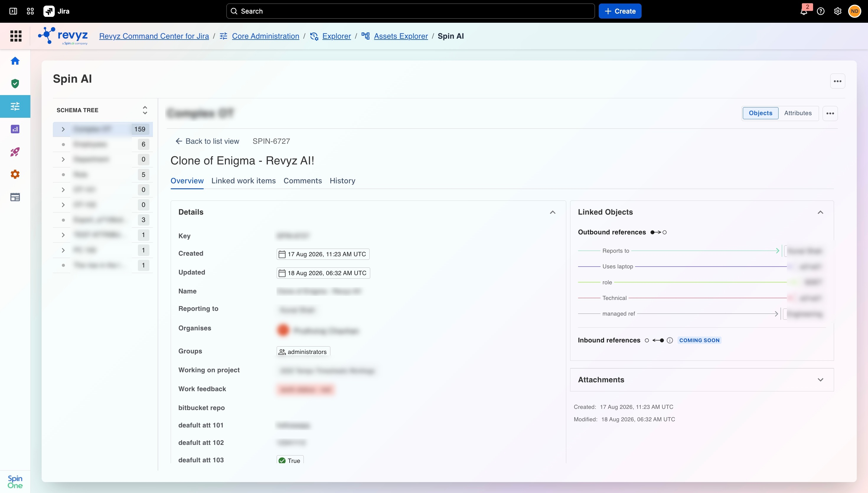Click the Core Administration breadcrumb icon
Screen dimensions: 868x493
(223, 36)
